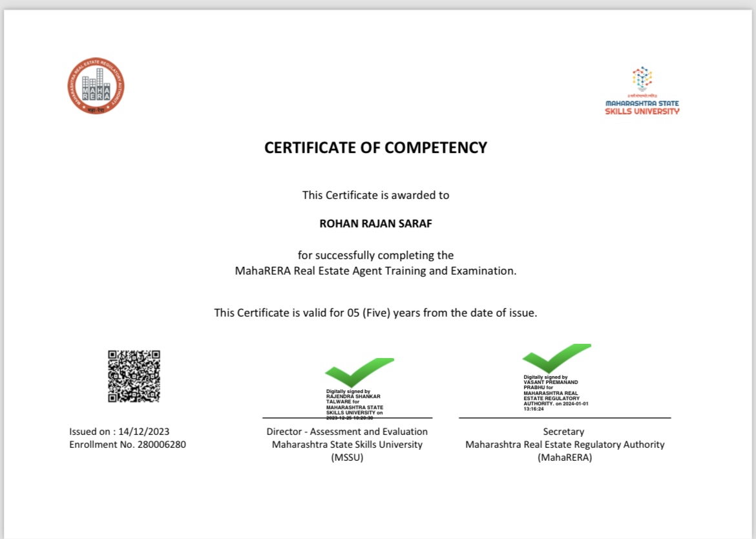The width and height of the screenshot is (756, 539).
Task: Click Director - Assessment and Evaluation title
Action: pyautogui.click(x=347, y=432)
